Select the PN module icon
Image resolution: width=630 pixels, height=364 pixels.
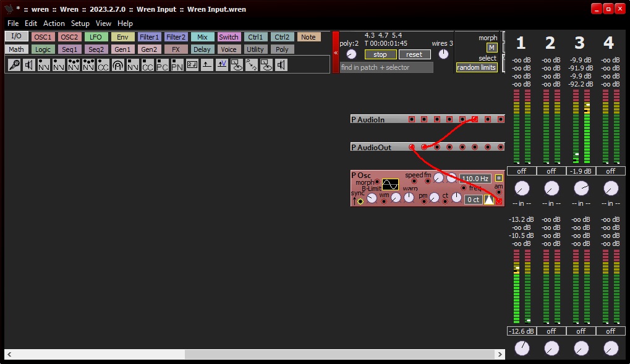click(177, 65)
